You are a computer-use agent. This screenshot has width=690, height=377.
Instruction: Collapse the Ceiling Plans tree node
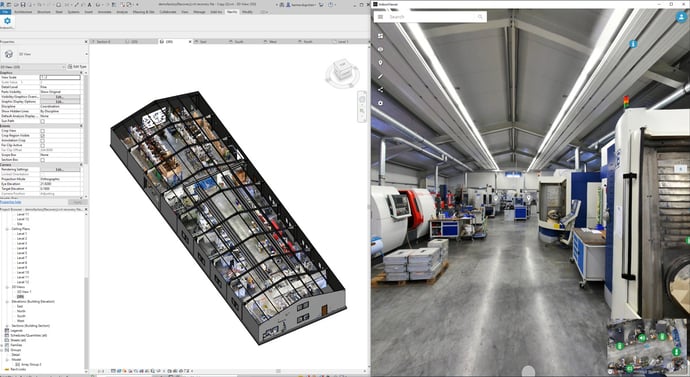7,229
